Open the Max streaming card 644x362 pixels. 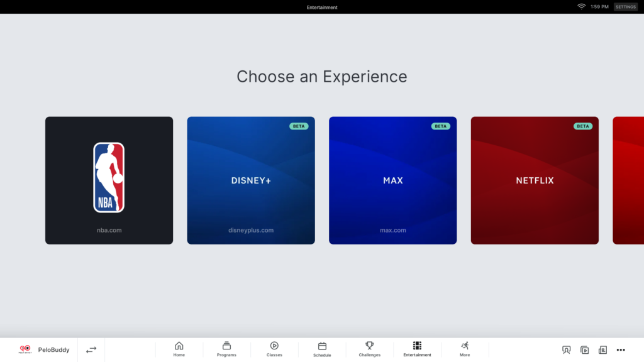tap(392, 180)
